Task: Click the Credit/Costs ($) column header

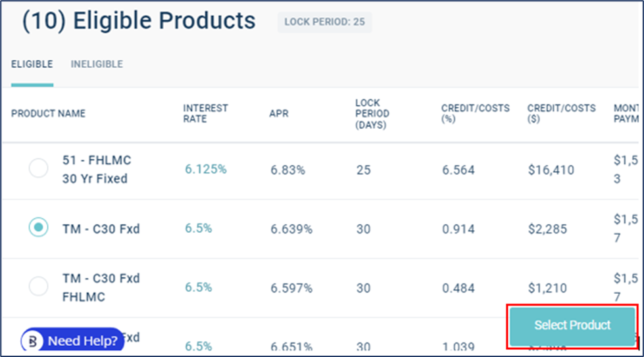Action: click(562, 114)
